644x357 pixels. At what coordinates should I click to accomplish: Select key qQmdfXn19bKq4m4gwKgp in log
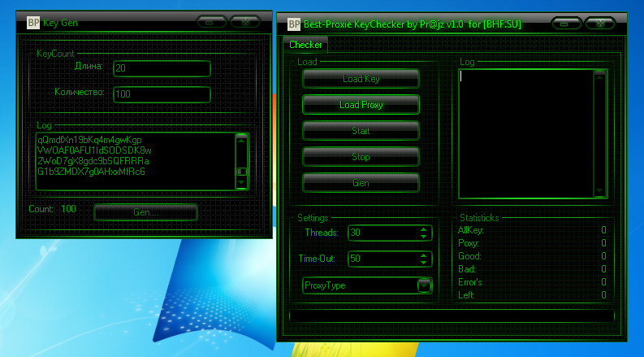pos(89,140)
